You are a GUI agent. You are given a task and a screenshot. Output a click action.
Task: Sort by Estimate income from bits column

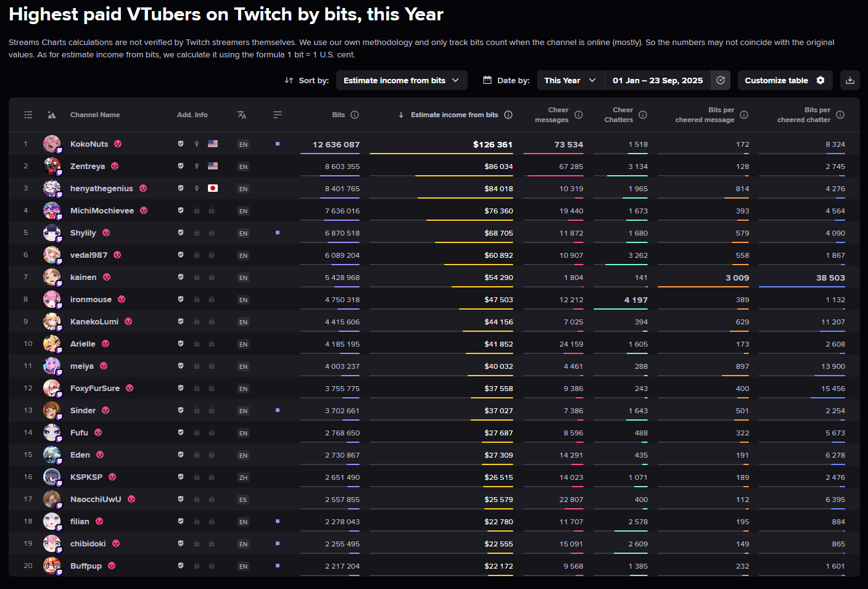point(454,115)
